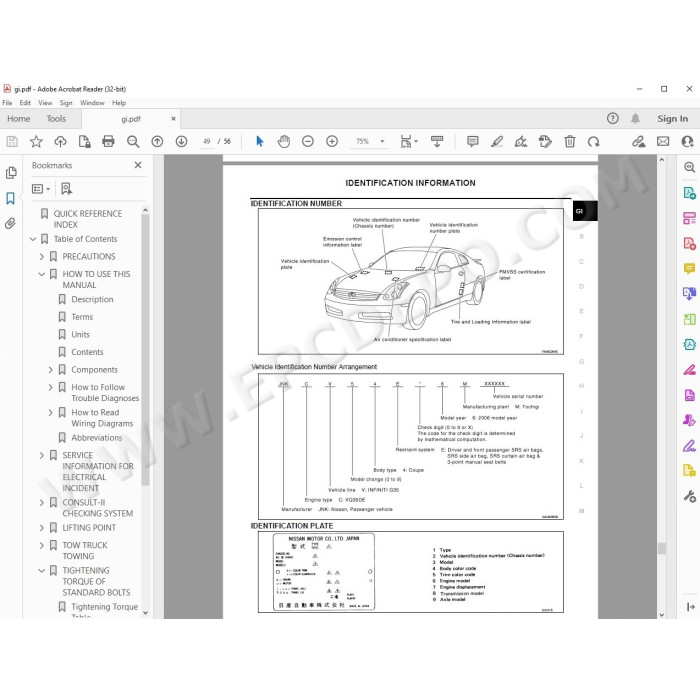Expand CONSULT-II CHECKING SYSTEM bookmark

(42, 503)
